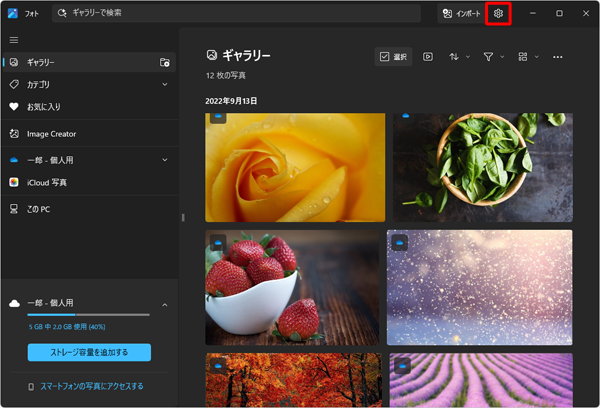Open the three-dots more options menu
The image size is (600, 408).
pos(558,57)
